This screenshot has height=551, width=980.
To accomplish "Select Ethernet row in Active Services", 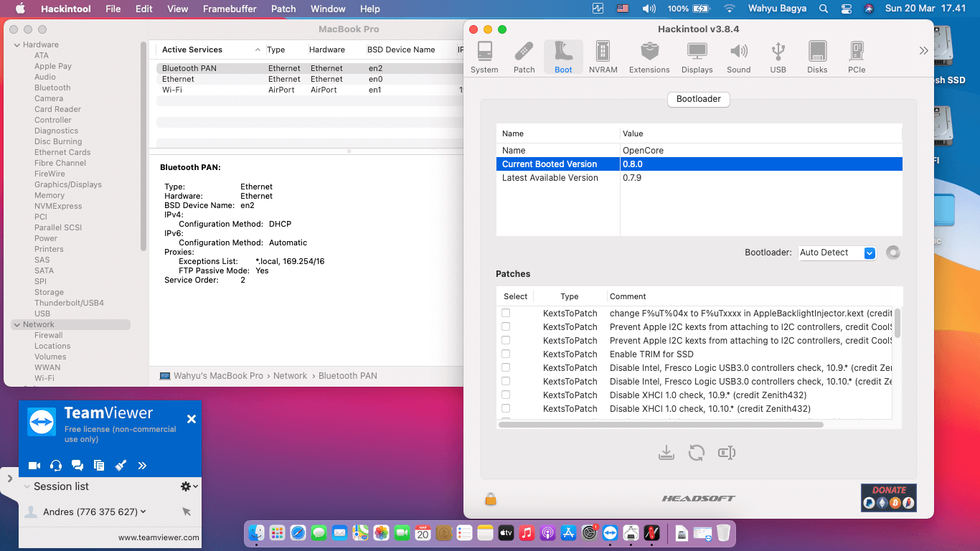I will 308,79.
